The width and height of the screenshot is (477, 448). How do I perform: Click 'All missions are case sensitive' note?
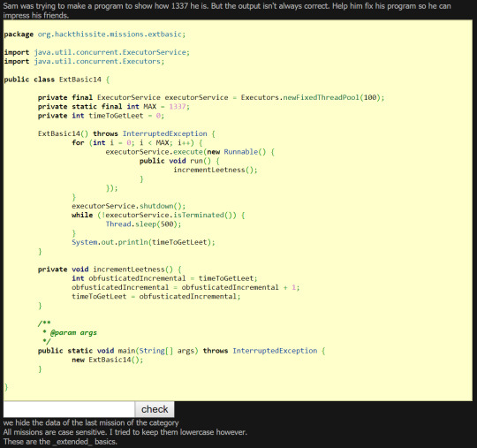[125, 432]
